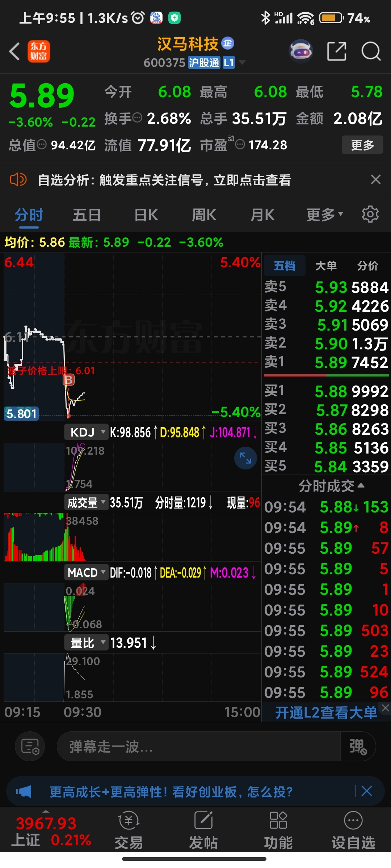Tap the 09:55 trade row with 503
391x868 pixels.
tap(326, 630)
